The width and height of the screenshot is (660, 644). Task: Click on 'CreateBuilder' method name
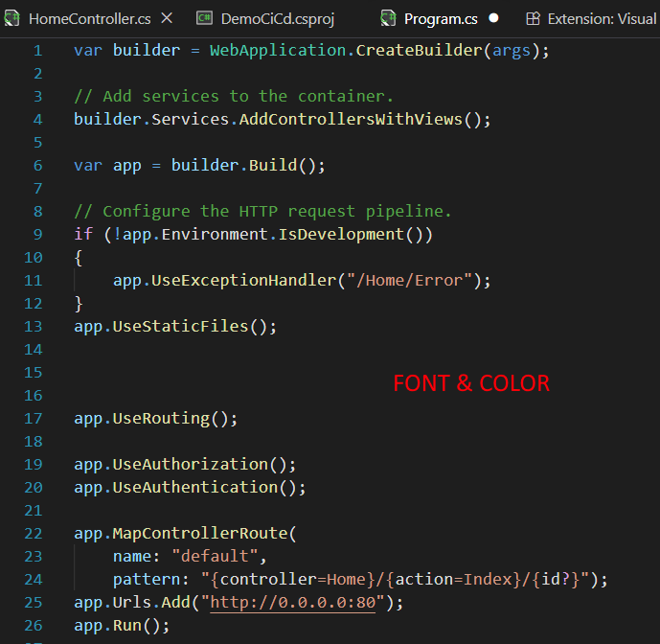coord(419,51)
